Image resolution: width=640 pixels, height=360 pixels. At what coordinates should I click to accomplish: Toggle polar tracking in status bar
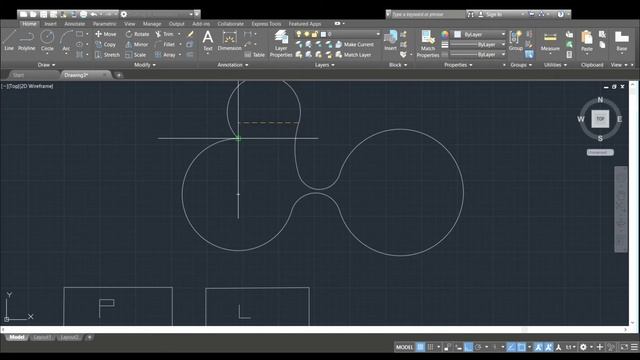pos(478,347)
